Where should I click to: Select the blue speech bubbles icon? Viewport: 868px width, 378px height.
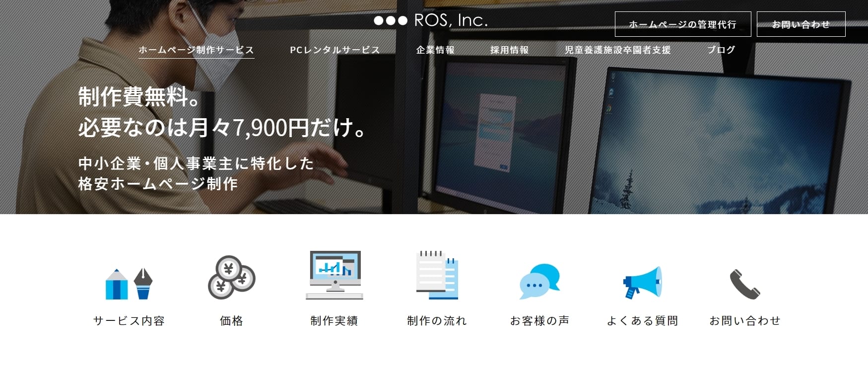(539, 281)
